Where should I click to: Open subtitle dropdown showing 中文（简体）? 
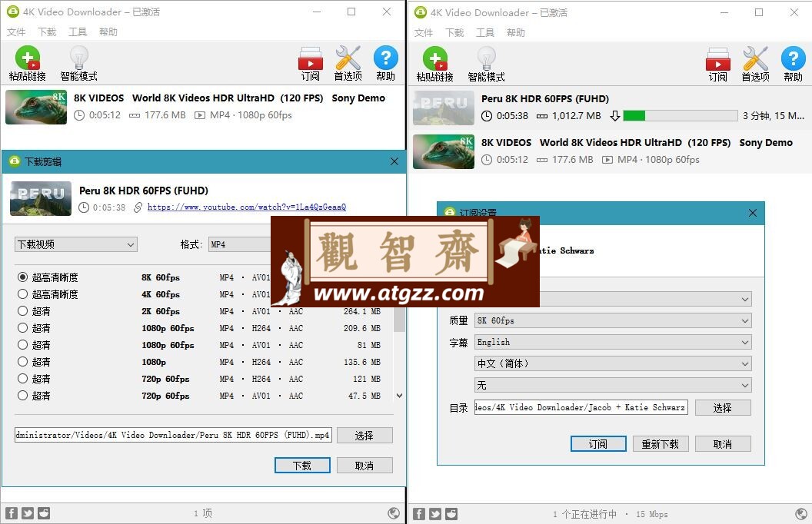[613, 363]
